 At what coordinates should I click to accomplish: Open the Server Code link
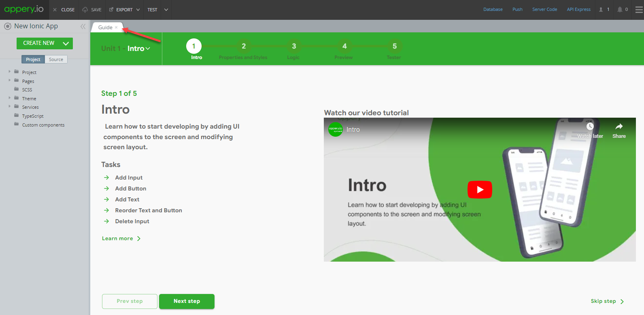pos(544,9)
